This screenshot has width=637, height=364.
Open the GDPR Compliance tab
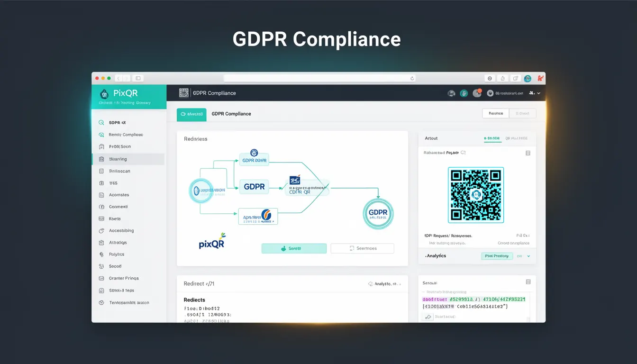[231, 114]
